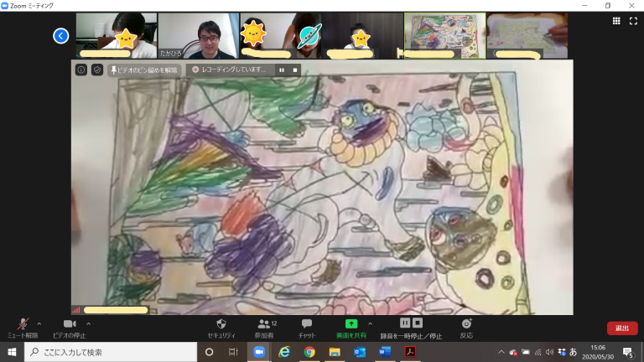This screenshot has height=362, width=644.
Task: Click the Windows taskbar search box
Action: (109, 352)
